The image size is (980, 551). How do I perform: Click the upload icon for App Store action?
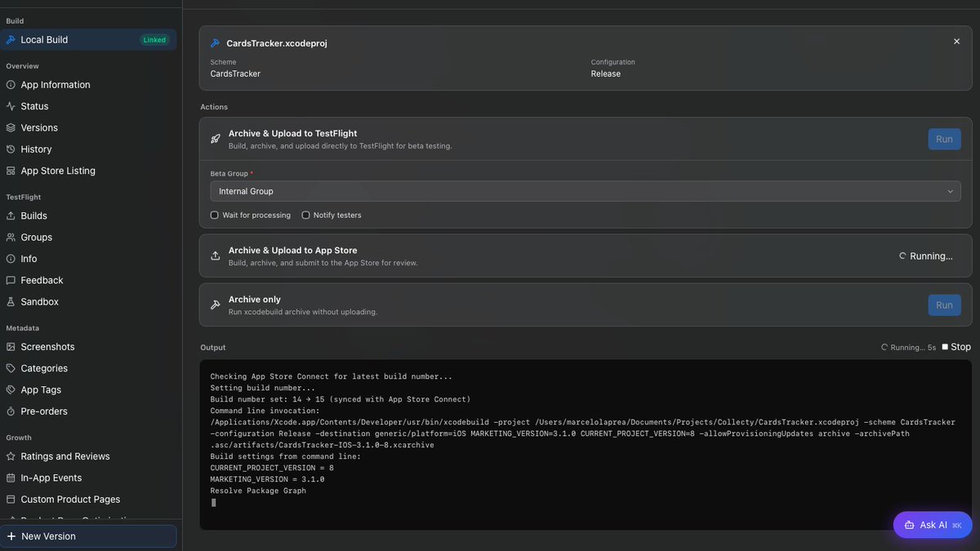point(216,256)
